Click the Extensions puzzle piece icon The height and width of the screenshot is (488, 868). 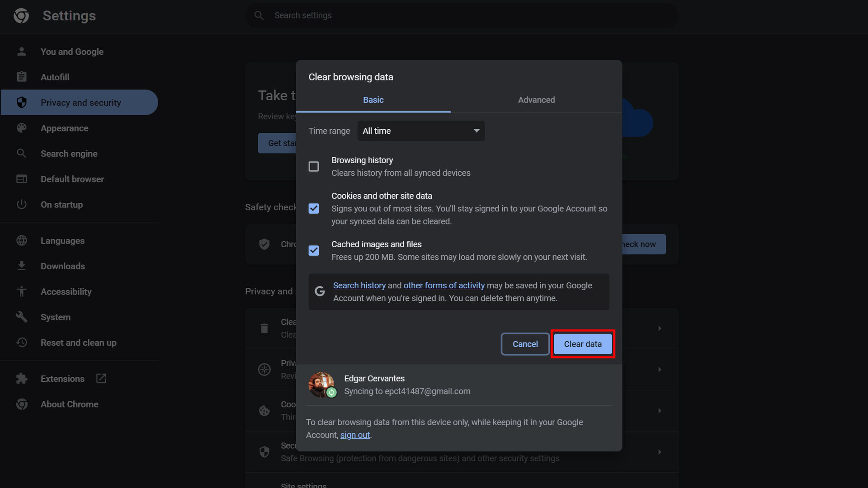(x=21, y=378)
